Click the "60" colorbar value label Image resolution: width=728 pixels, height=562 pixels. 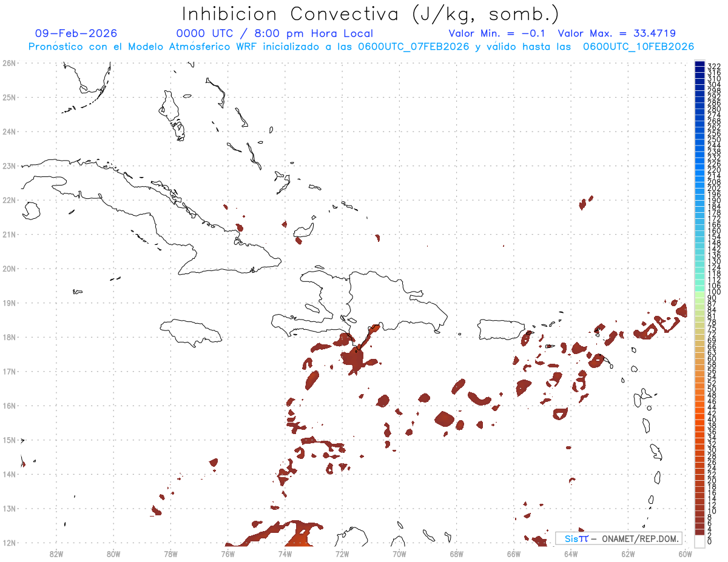(712, 358)
